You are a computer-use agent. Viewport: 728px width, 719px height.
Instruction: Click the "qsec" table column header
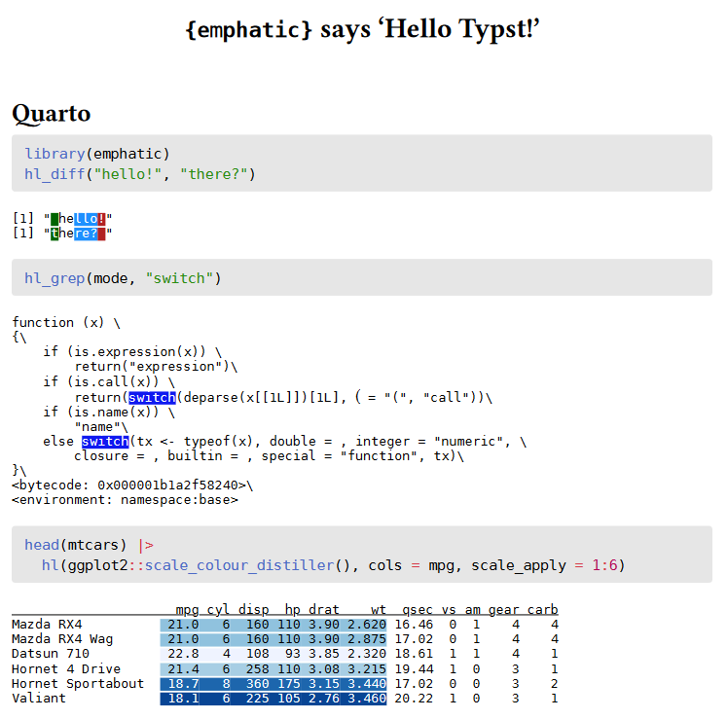pyautogui.click(x=417, y=609)
